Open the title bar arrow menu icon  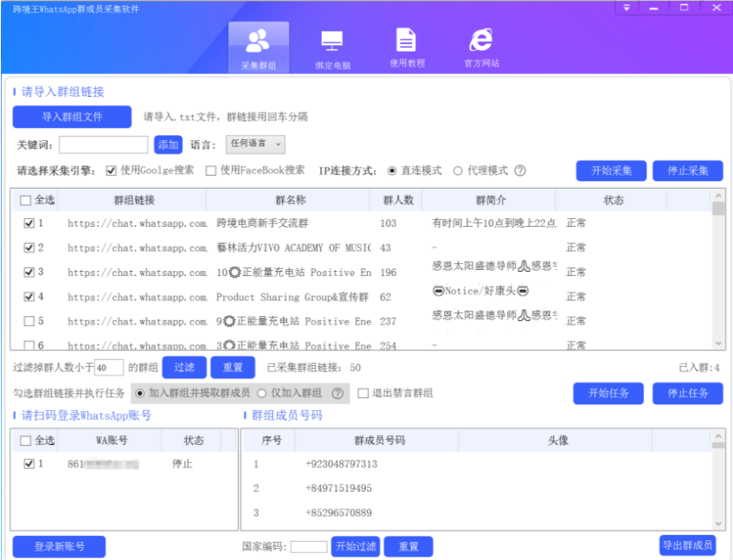point(626,9)
